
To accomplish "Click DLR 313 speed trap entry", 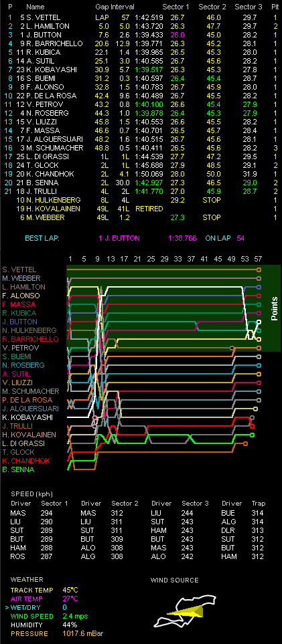I will [x=241, y=530].
